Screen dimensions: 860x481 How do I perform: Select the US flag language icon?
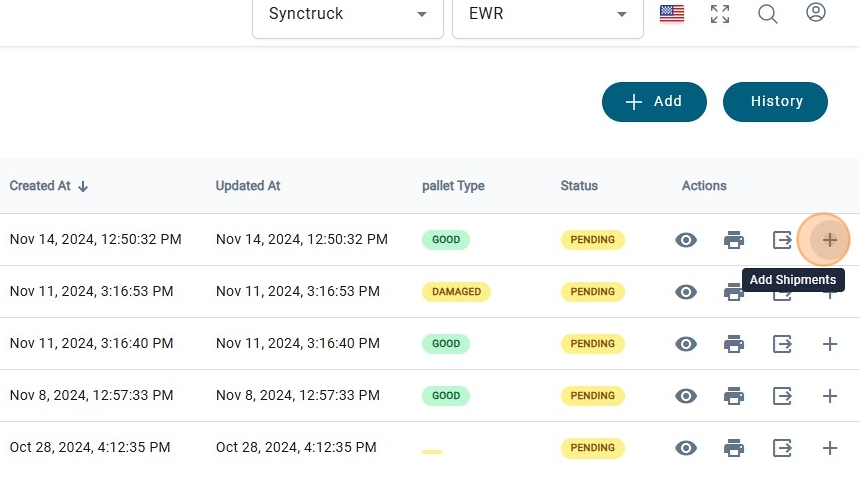pos(672,14)
